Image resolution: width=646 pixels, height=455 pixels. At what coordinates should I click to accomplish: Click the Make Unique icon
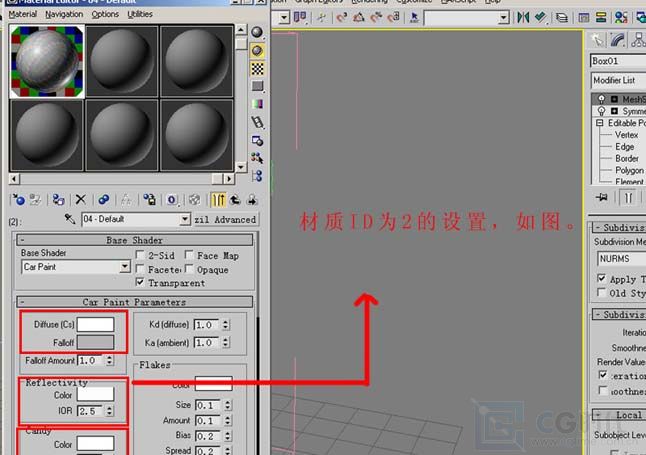(x=126, y=200)
